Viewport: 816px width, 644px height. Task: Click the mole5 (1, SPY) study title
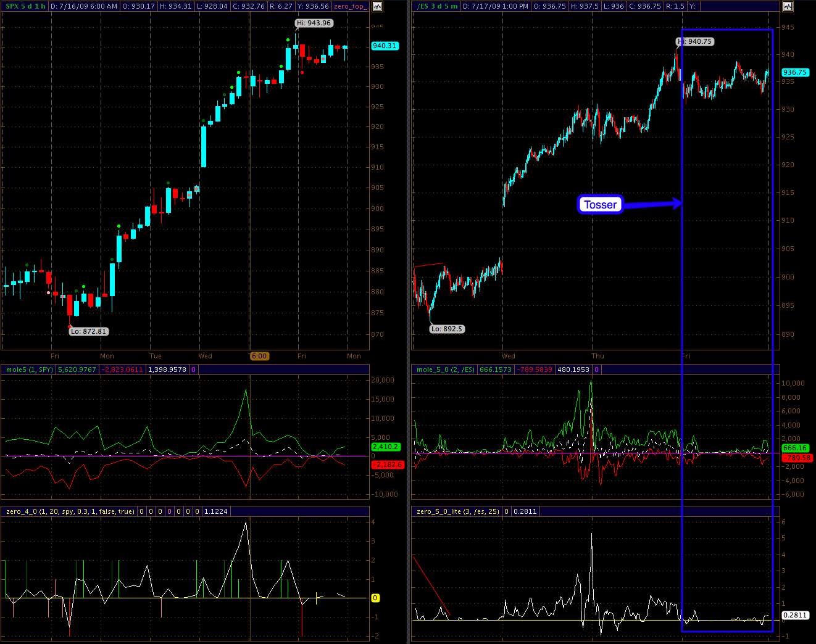29,369
